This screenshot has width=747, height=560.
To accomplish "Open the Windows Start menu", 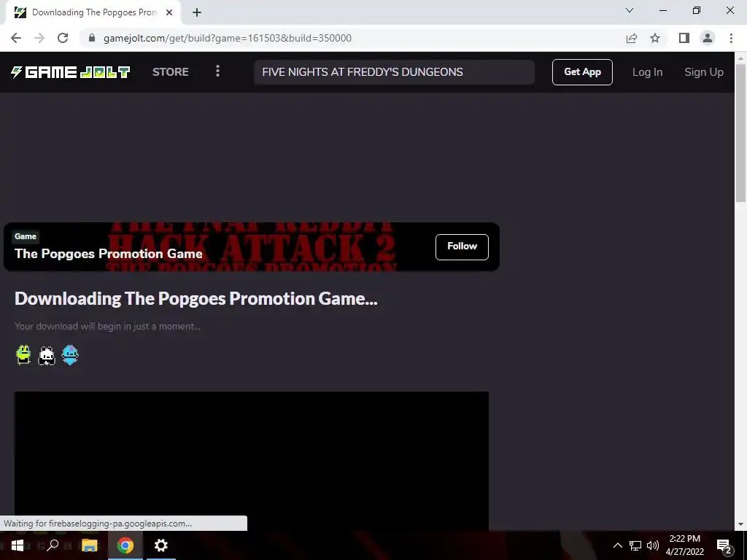I will pos(18,545).
